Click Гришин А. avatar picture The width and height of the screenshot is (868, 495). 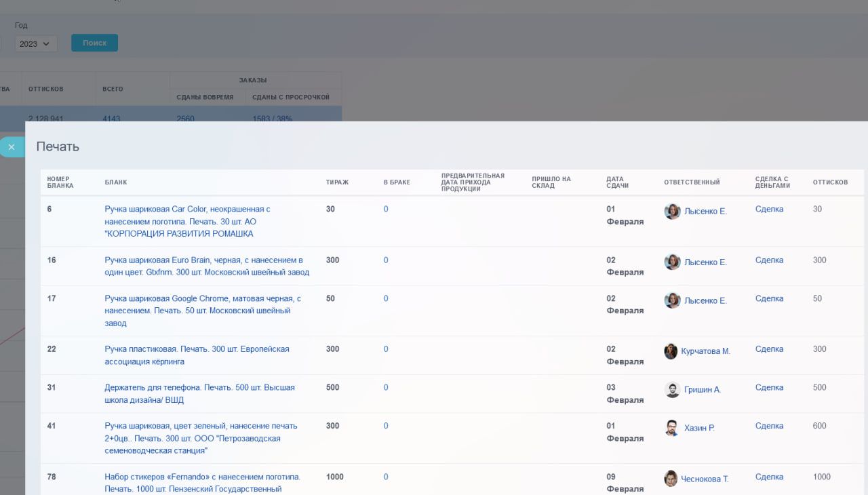(672, 390)
